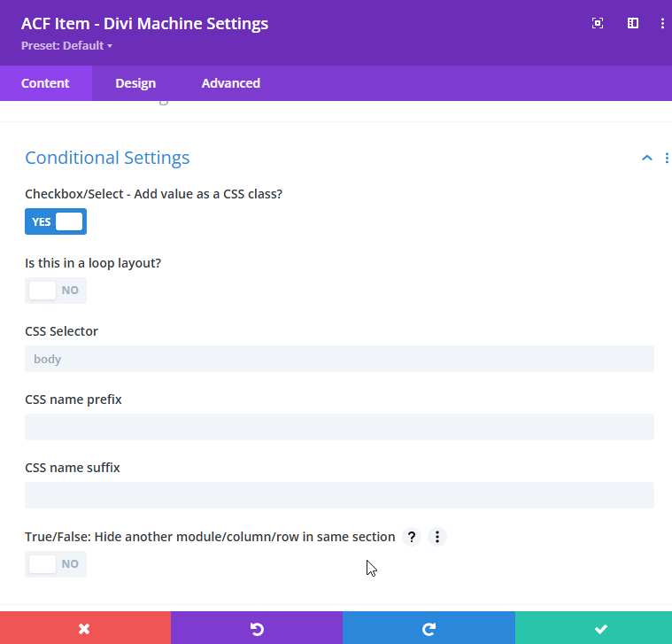Discard changes with red X button
Screen dimensions: 672x644
[85, 629]
